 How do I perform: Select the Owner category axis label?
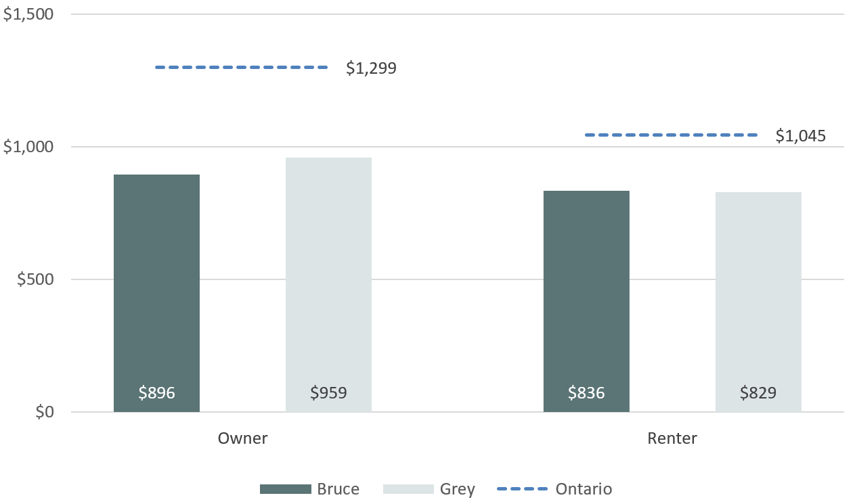(242, 438)
